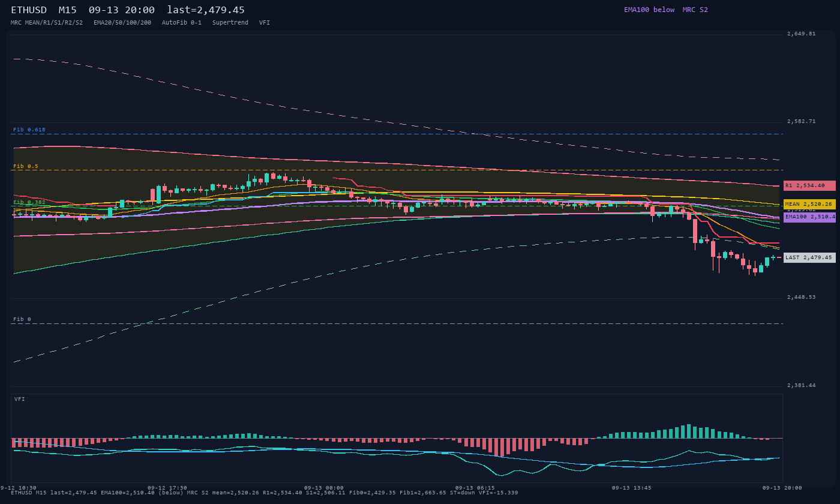Viewport: 840px width, 504px height.
Task: Click the 2,582.71 price axis label
Action: click(x=802, y=121)
